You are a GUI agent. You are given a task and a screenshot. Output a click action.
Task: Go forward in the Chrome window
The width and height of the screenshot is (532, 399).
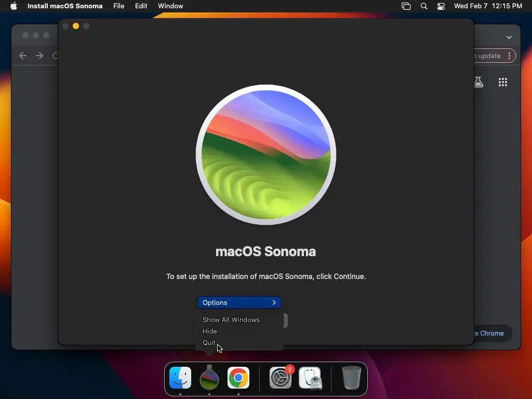coord(39,56)
